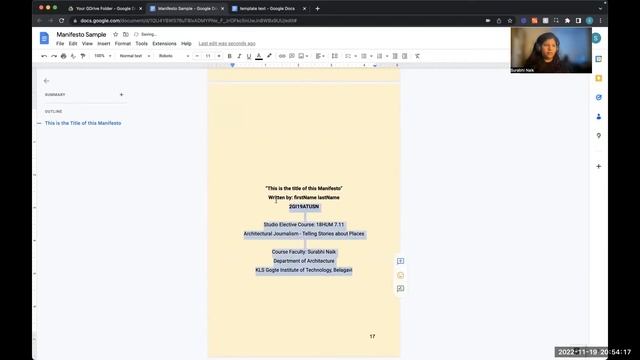640x360 pixels.
Task: Open the text color picker
Action: click(x=259, y=56)
